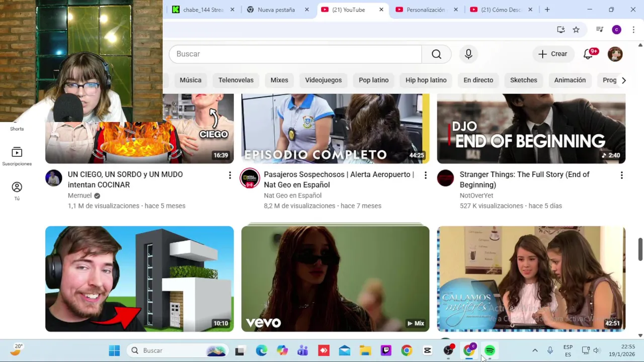This screenshot has width=644, height=362.
Task: Switch to the chabe_144 Stream tab
Action: (203, 10)
